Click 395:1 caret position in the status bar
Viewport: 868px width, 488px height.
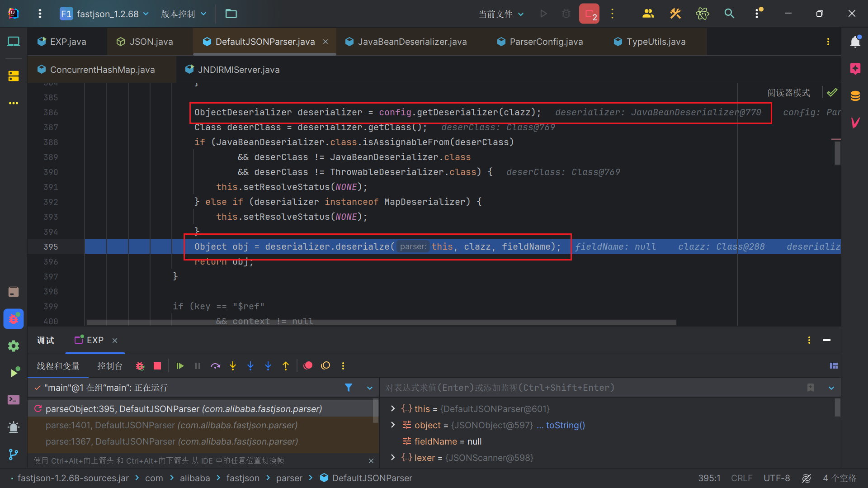(709, 478)
